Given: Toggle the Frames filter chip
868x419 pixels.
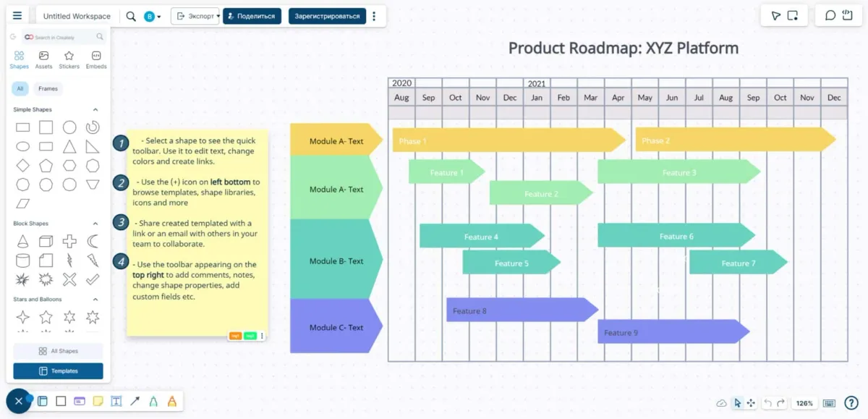Looking at the screenshot, I should [x=48, y=89].
